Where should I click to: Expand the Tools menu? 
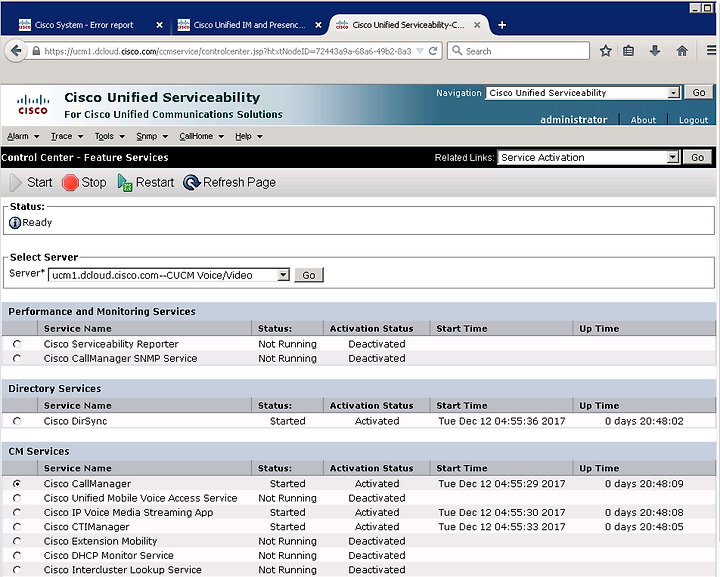[110, 136]
